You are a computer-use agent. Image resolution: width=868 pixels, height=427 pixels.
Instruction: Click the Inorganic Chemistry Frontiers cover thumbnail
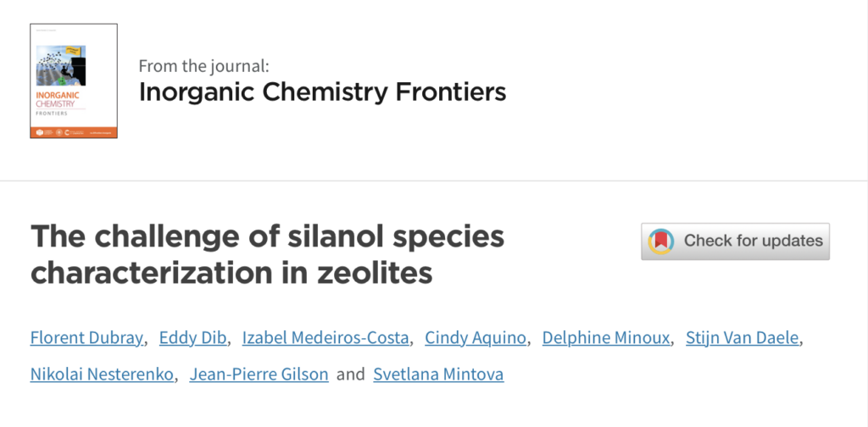point(74,80)
